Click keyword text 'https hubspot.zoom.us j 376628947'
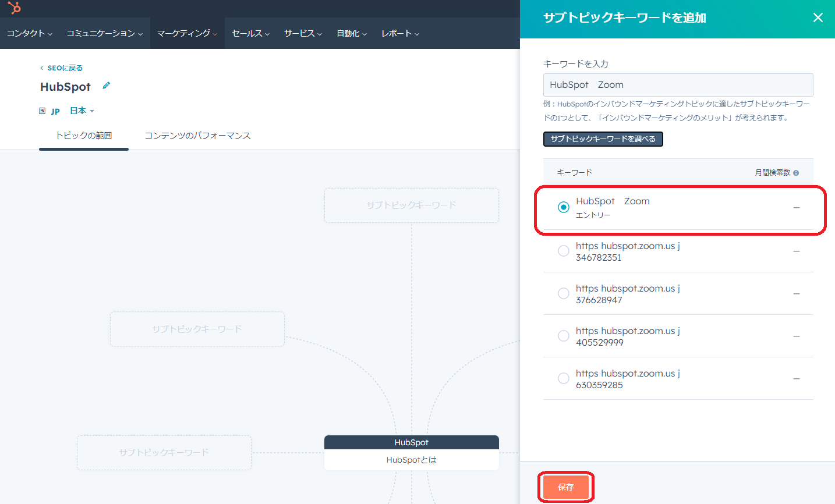Image resolution: width=835 pixels, height=504 pixels. coord(628,294)
